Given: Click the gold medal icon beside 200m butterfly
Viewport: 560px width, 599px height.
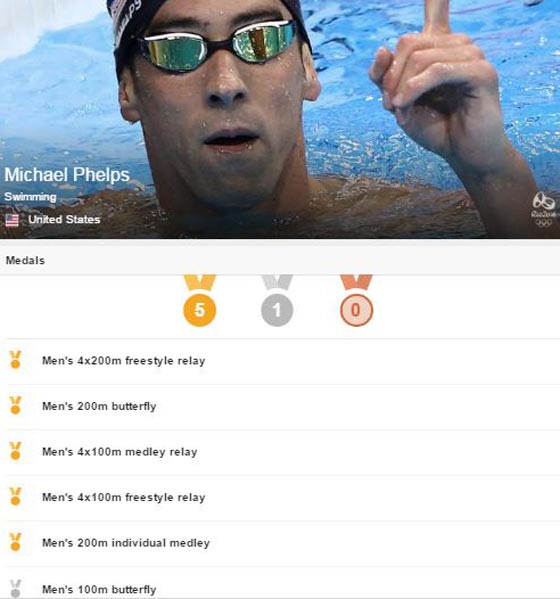Looking at the screenshot, I should click(15, 405).
